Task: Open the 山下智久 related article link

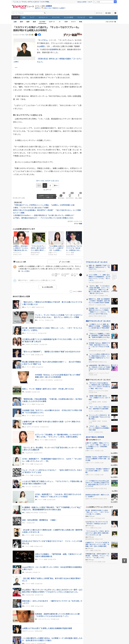Action: tap(43, 218)
